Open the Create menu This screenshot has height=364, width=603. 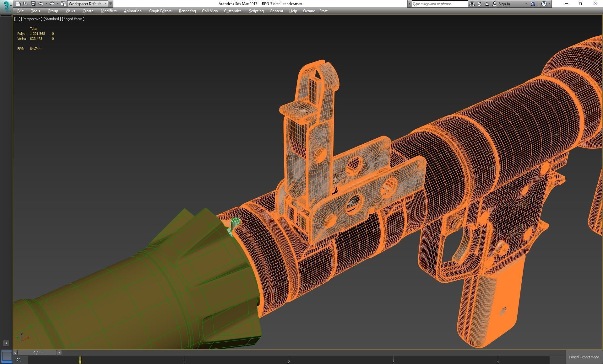click(88, 11)
